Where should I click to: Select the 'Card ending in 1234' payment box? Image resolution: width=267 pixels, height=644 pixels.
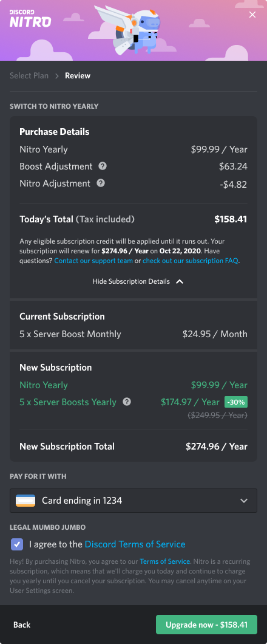[x=133, y=501]
